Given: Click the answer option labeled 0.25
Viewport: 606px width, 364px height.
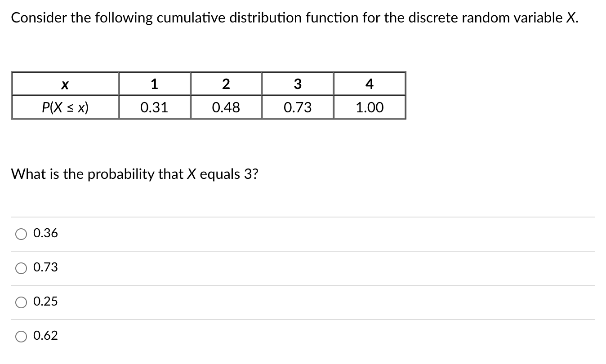Looking at the screenshot, I should [x=45, y=302].
